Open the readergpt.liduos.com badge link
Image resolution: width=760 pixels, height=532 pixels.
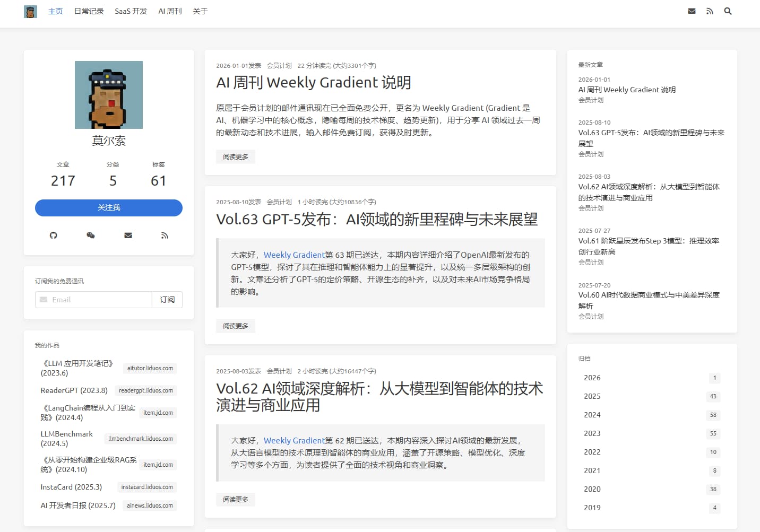(x=146, y=390)
